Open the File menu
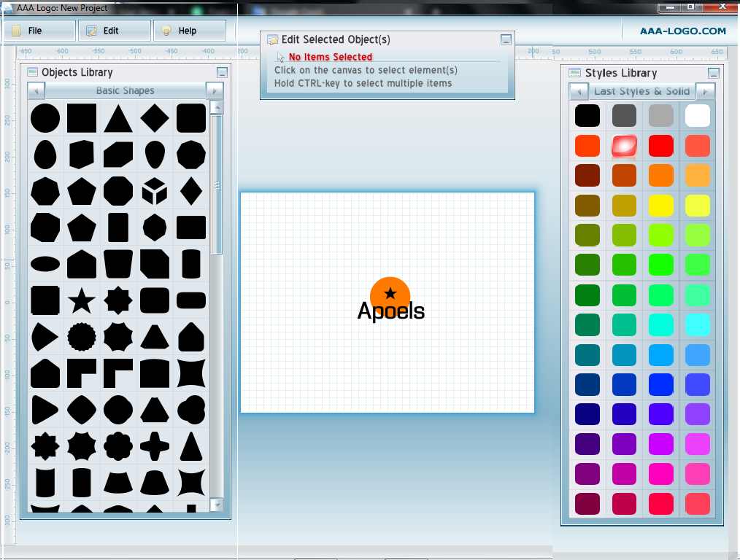The height and width of the screenshot is (560, 740). [x=39, y=31]
